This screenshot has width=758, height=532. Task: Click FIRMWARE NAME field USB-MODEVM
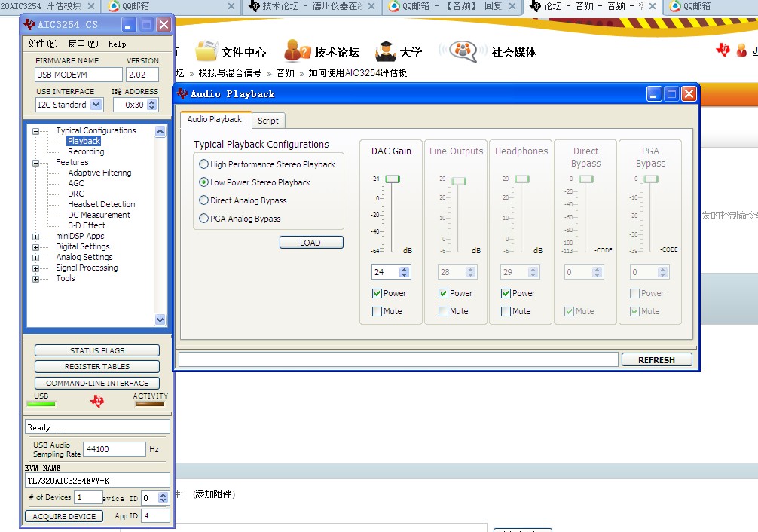coord(78,75)
